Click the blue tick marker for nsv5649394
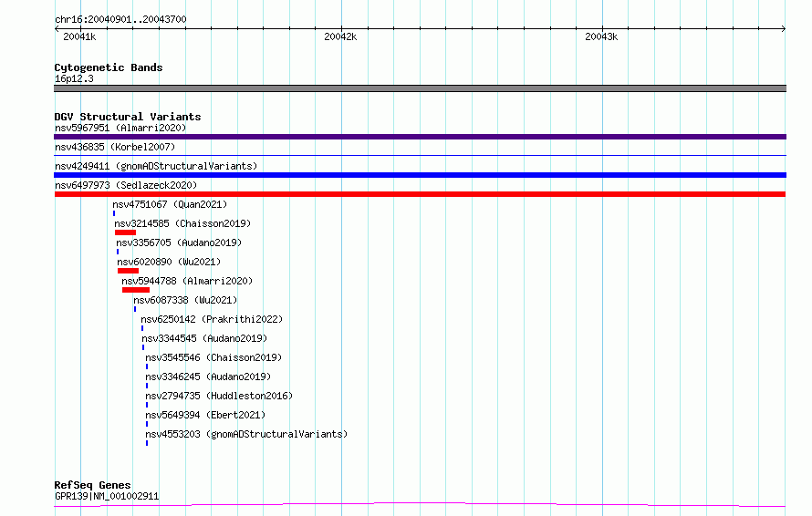Viewport: 812px width, 516px height. click(x=147, y=424)
